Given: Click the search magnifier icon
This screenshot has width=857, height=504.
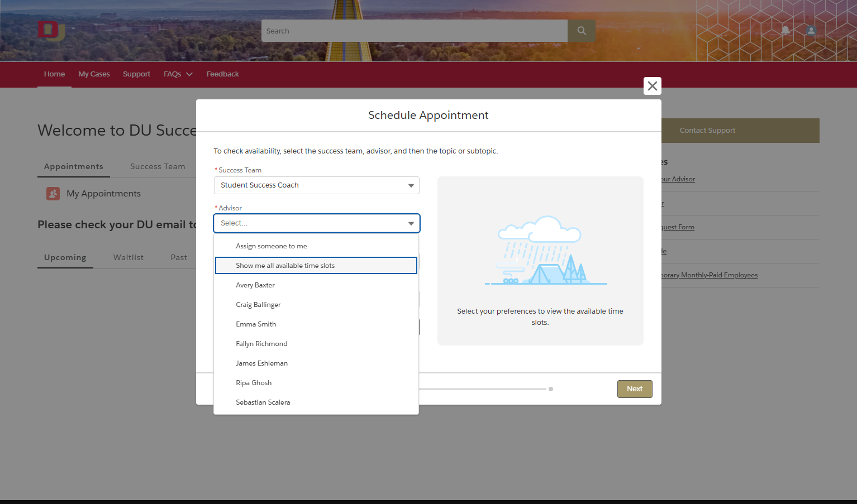Looking at the screenshot, I should pos(582,31).
